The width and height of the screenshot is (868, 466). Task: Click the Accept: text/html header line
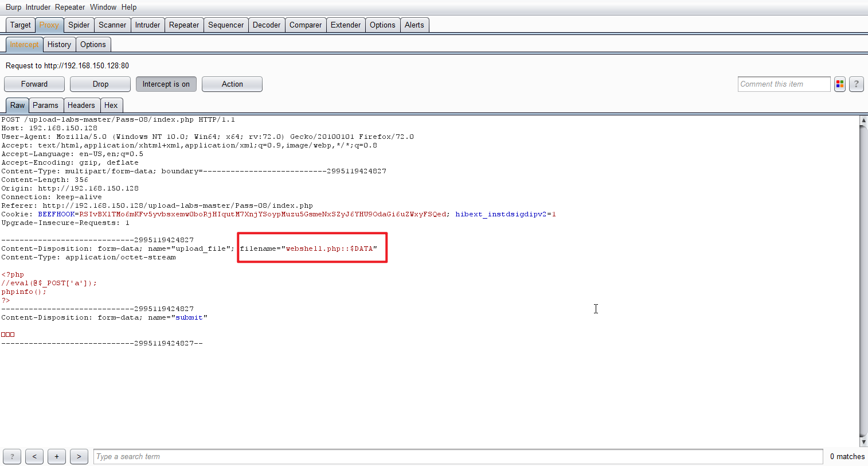[189, 145]
